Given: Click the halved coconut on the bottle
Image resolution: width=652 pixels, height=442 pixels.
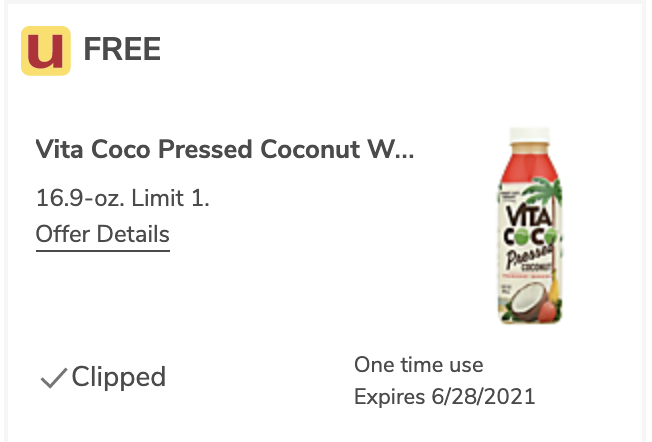Looking at the screenshot, I should 525,304.
